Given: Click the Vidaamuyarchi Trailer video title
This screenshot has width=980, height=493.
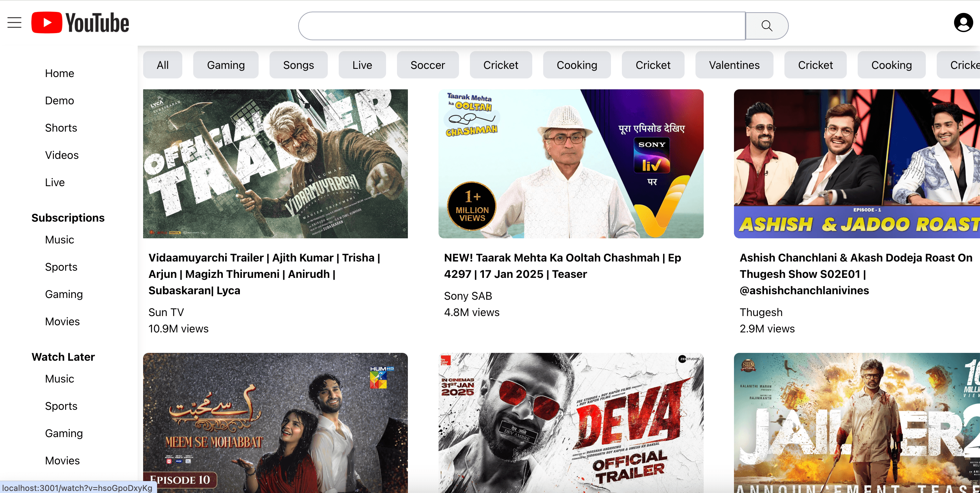Looking at the screenshot, I should point(264,274).
